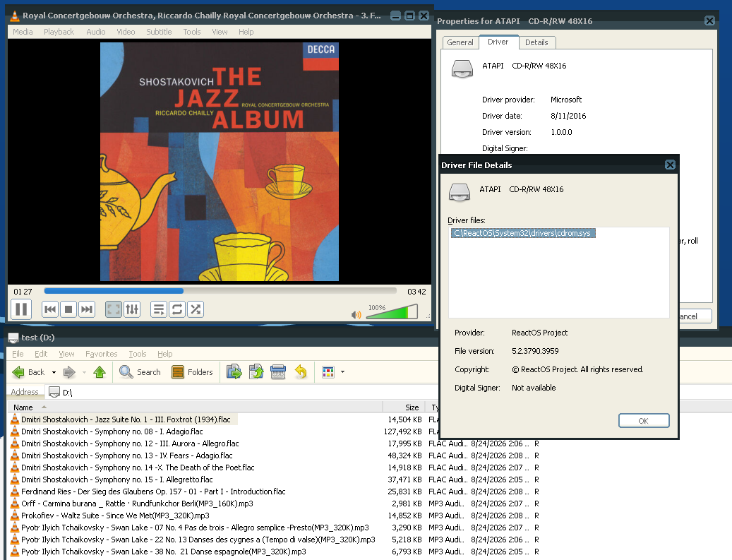Close the Driver File Details dialog
The image size is (732, 560).
point(670,165)
